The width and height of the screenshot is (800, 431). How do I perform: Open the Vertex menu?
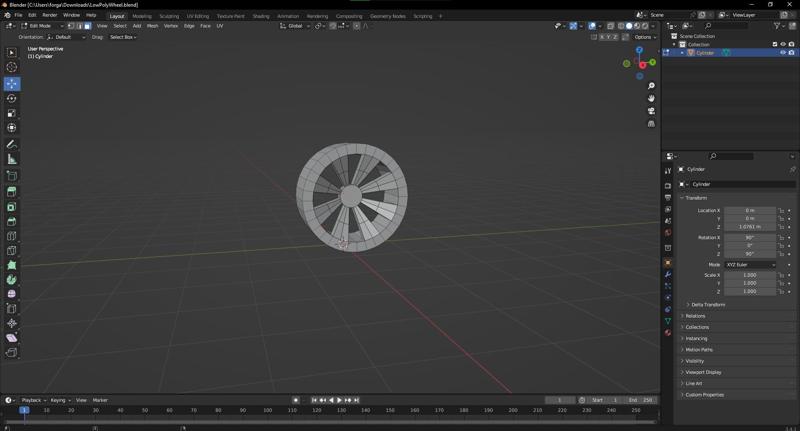click(171, 26)
